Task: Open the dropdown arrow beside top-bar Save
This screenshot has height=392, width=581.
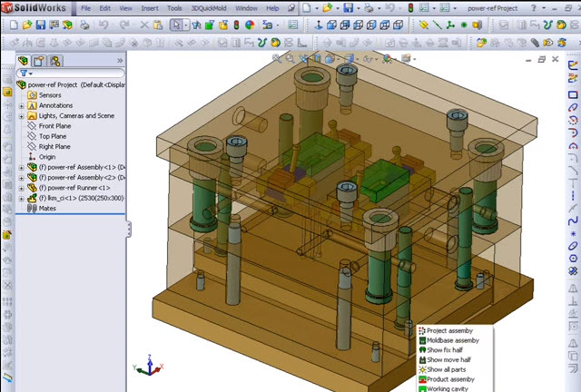Action: [x=358, y=8]
